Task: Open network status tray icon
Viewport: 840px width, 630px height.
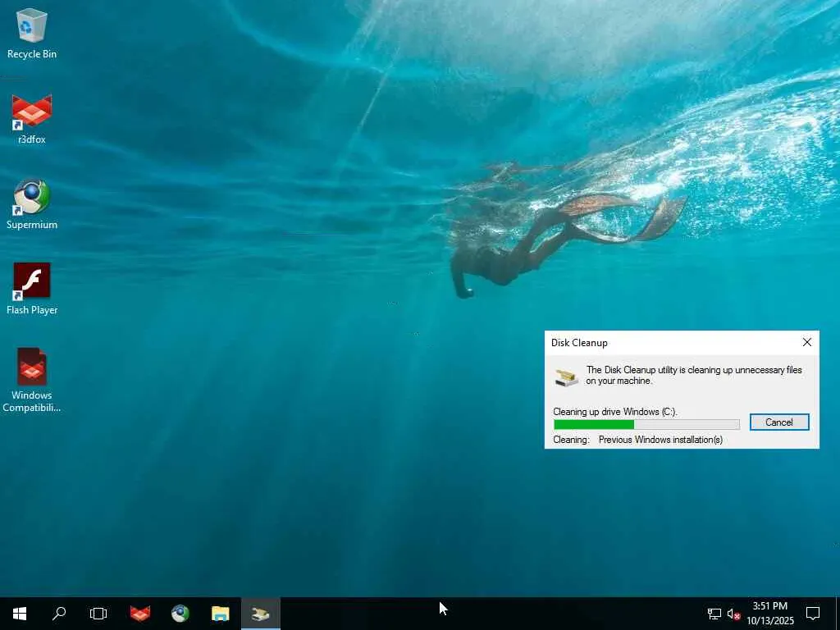Action: point(714,614)
